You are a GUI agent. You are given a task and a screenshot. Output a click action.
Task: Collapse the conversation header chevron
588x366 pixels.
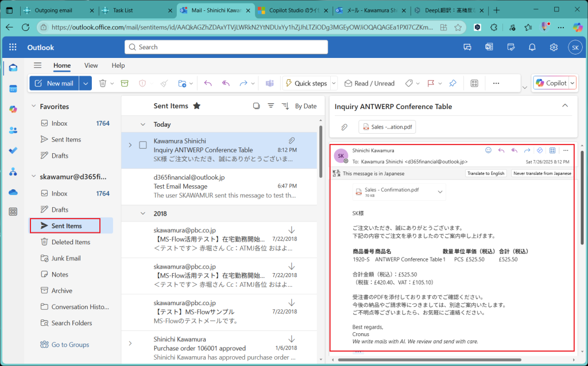click(565, 106)
